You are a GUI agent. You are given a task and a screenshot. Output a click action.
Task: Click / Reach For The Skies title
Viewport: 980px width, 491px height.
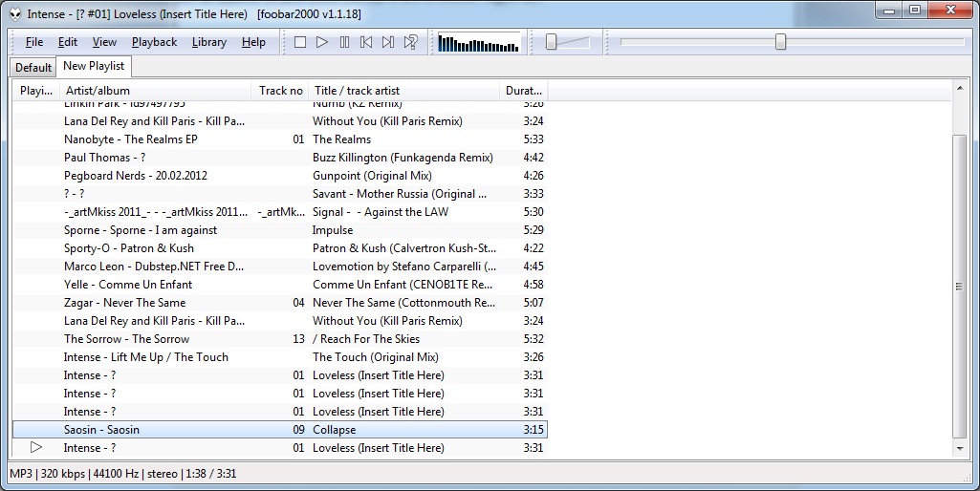365,338
